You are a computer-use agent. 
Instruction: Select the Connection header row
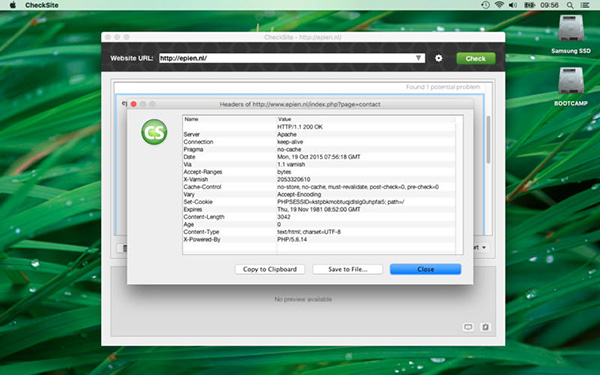point(319,142)
